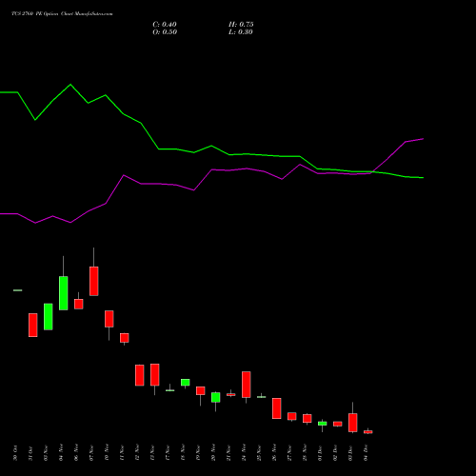Click the purple indicator line
This screenshot has width=476, height=476.
tap(212, 169)
